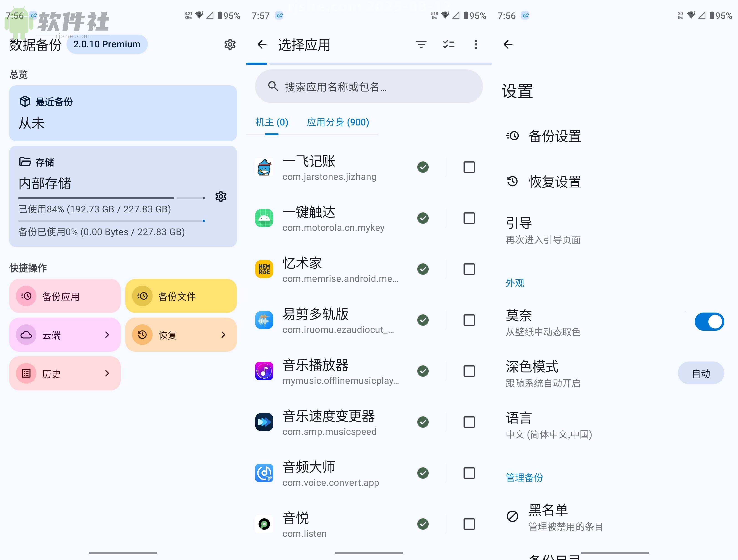
Task: Click the multi-select checklist icon
Action: (449, 44)
